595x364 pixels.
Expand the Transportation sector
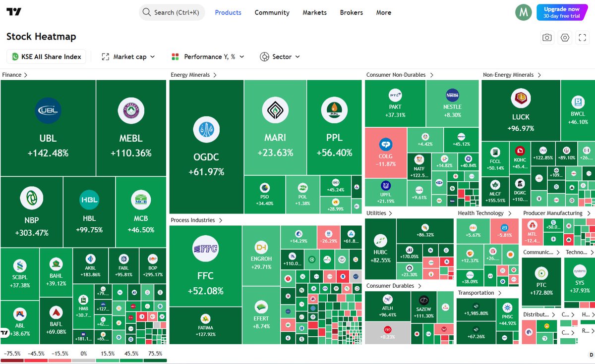point(479,293)
